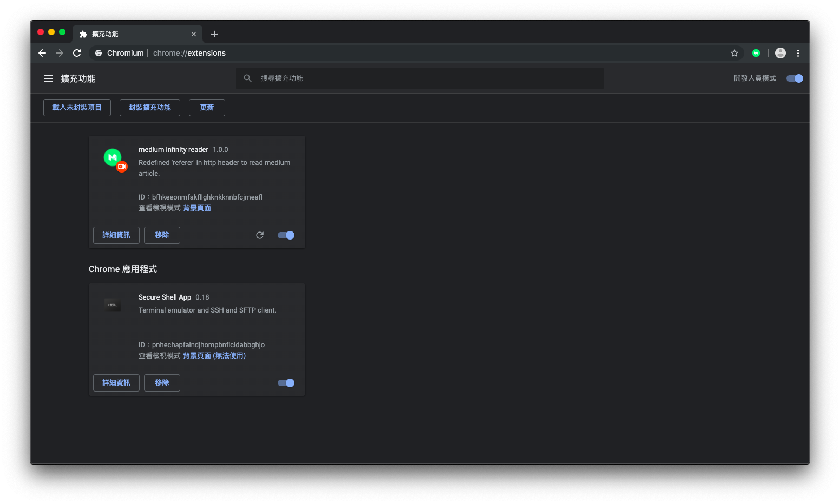Click the 擴充功能 page title
The height and width of the screenshot is (504, 840).
pyautogui.click(x=78, y=79)
